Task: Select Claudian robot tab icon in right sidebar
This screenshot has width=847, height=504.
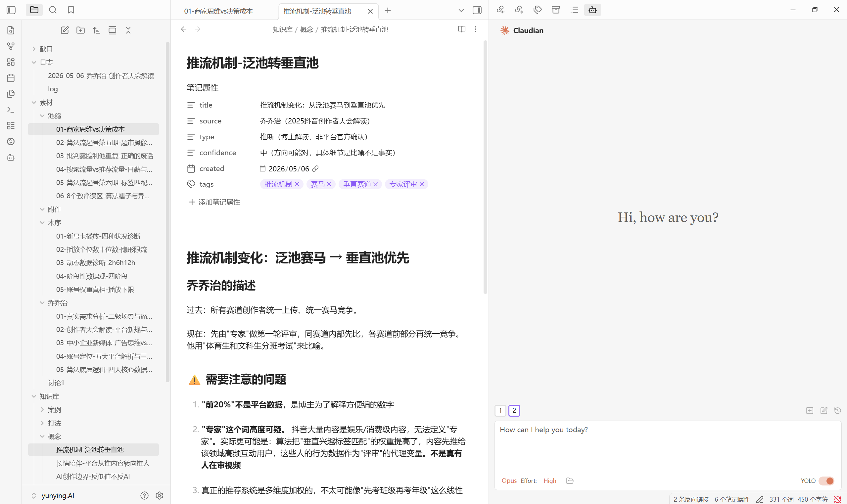Action: (592, 10)
